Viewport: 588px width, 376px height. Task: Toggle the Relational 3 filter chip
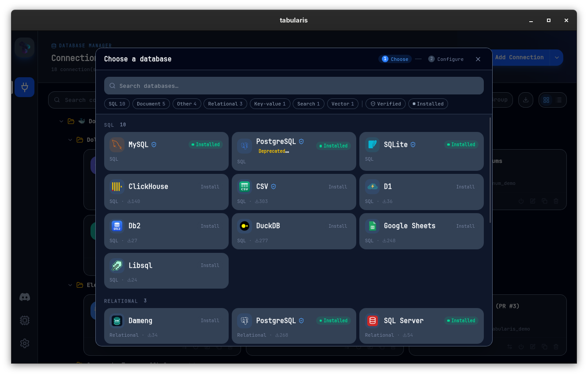coord(225,104)
